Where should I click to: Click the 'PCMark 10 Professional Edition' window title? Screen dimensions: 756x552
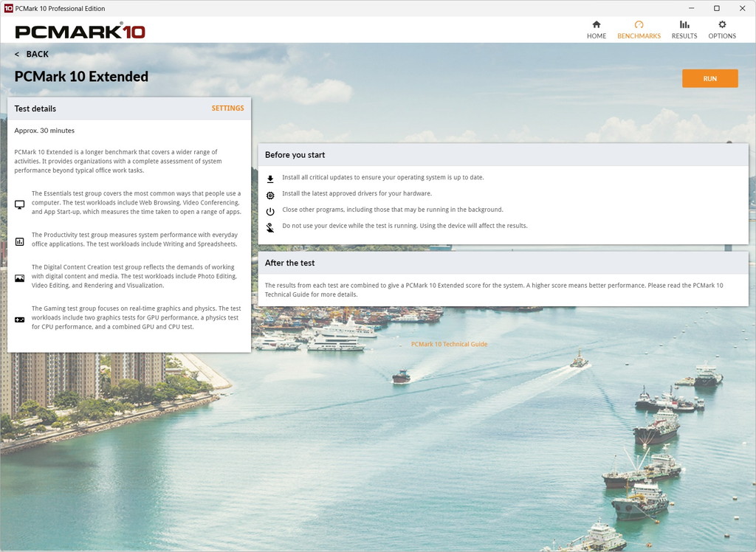point(60,8)
